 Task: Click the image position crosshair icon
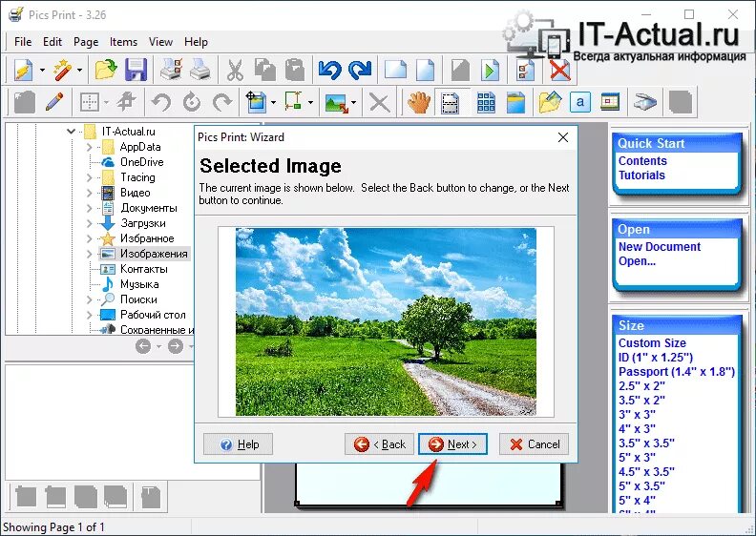(256, 102)
